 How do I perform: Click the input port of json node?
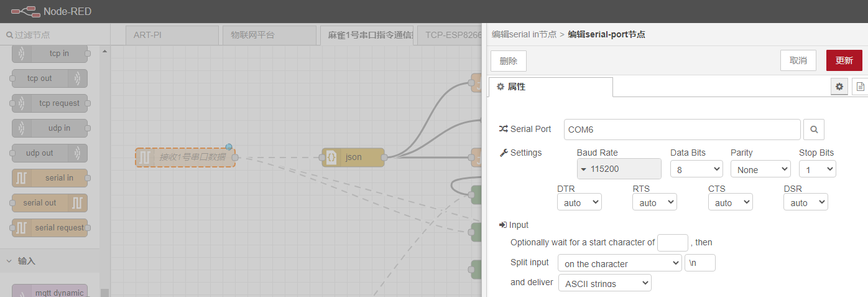(x=322, y=158)
